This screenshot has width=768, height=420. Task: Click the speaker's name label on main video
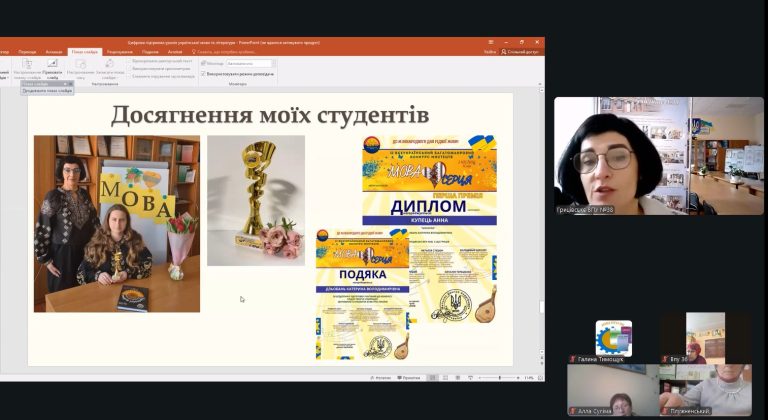point(585,210)
